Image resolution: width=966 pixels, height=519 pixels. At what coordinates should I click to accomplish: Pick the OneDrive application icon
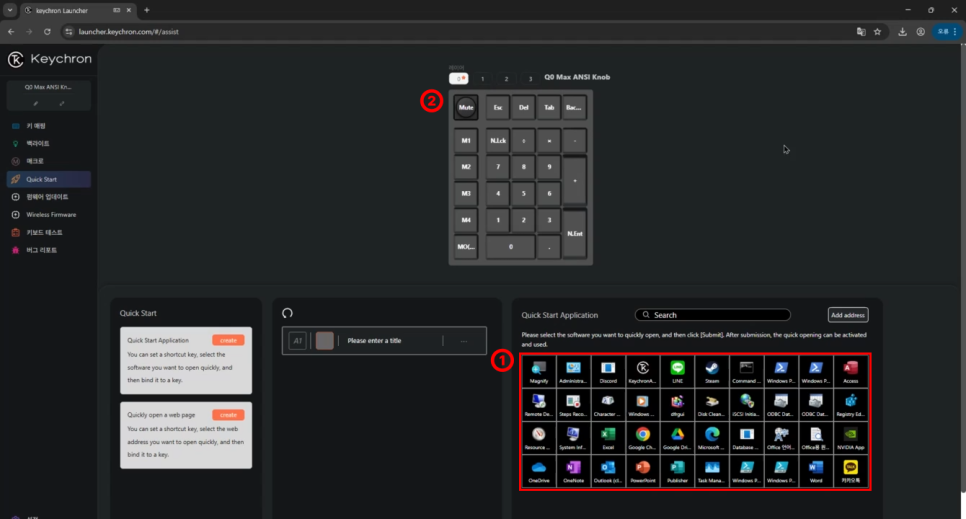click(538, 471)
